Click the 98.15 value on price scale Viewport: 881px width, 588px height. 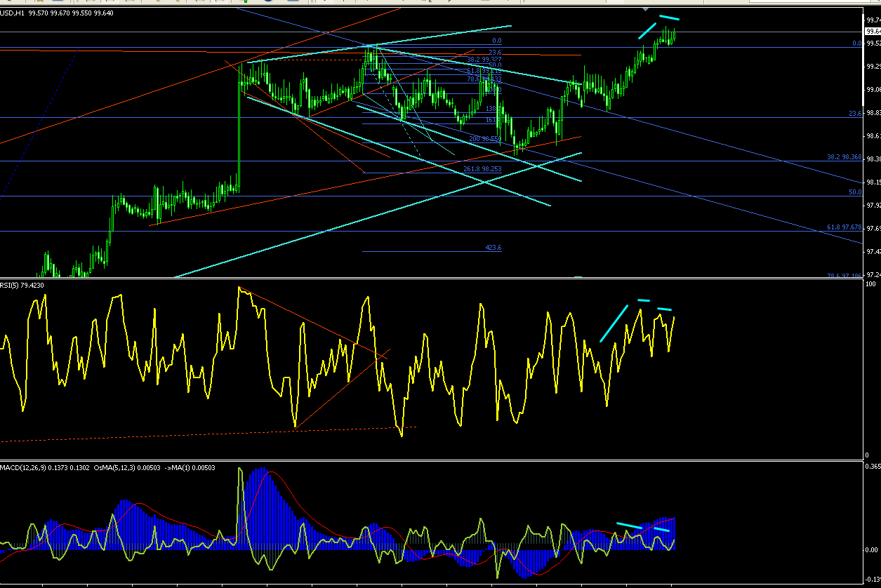pos(873,182)
